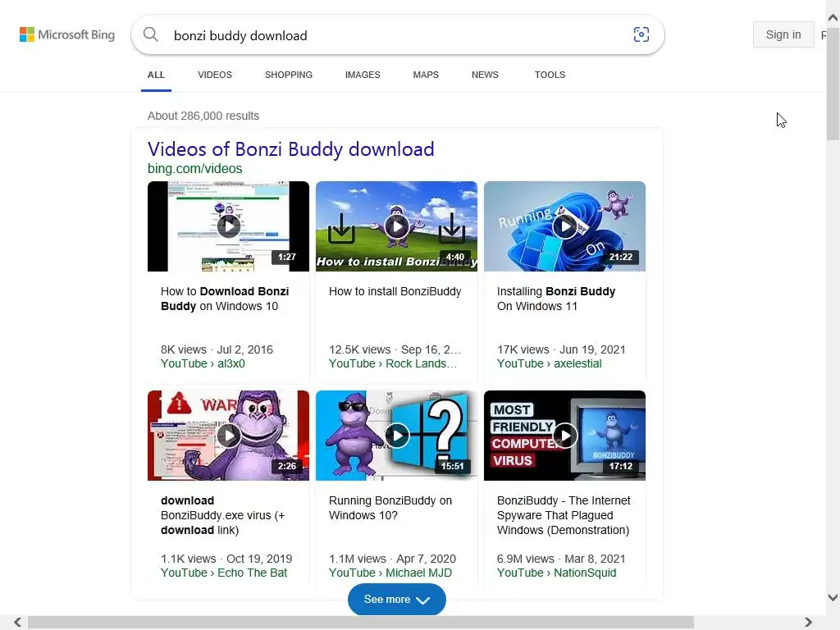Play the 'Running BonziBuddy on Windows 10?' video

396,436
